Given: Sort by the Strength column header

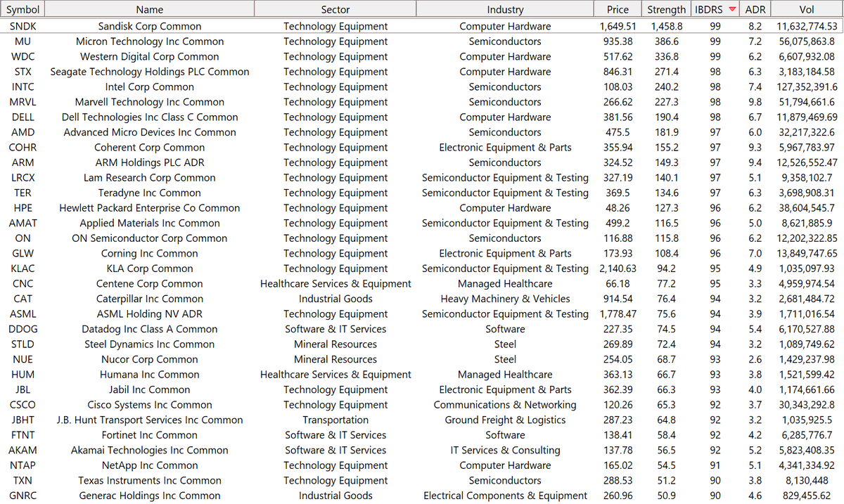Looking at the screenshot, I should (666, 9).
